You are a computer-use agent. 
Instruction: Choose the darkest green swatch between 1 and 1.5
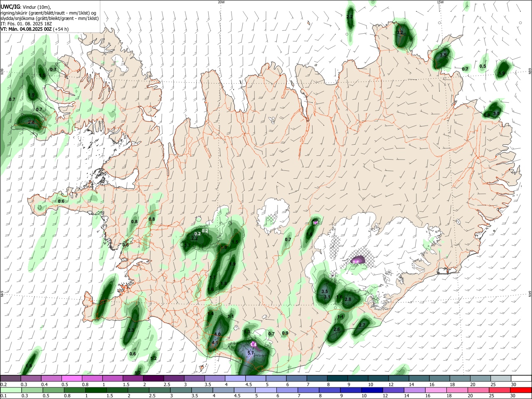[x=96, y=390]
